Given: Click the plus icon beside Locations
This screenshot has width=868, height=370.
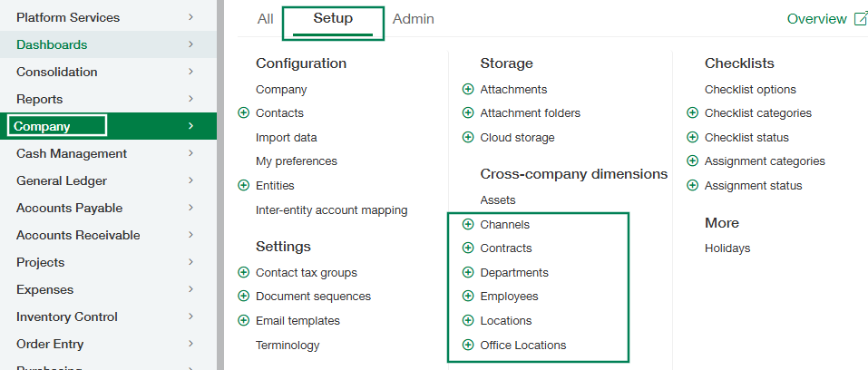Looking at the screenshot, I should (468, 321).
